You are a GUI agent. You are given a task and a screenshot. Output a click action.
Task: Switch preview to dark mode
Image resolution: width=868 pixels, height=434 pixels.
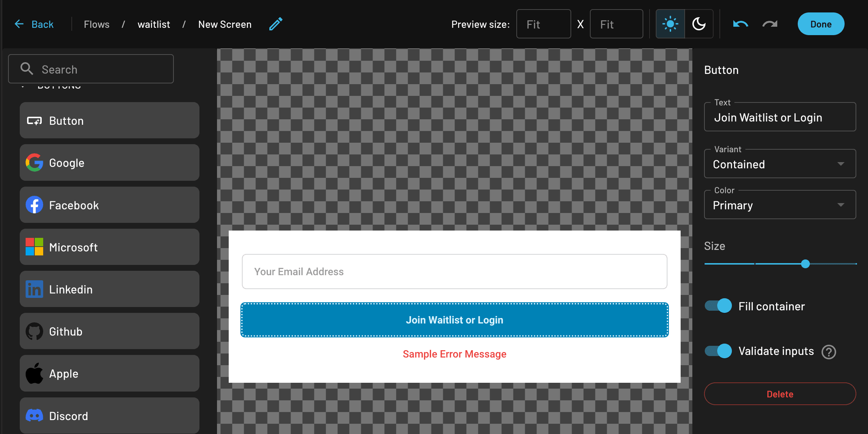(699, 24)
